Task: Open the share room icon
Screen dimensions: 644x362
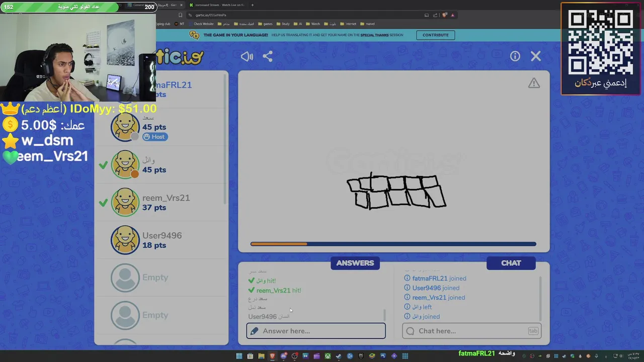Action: [268, 56]
